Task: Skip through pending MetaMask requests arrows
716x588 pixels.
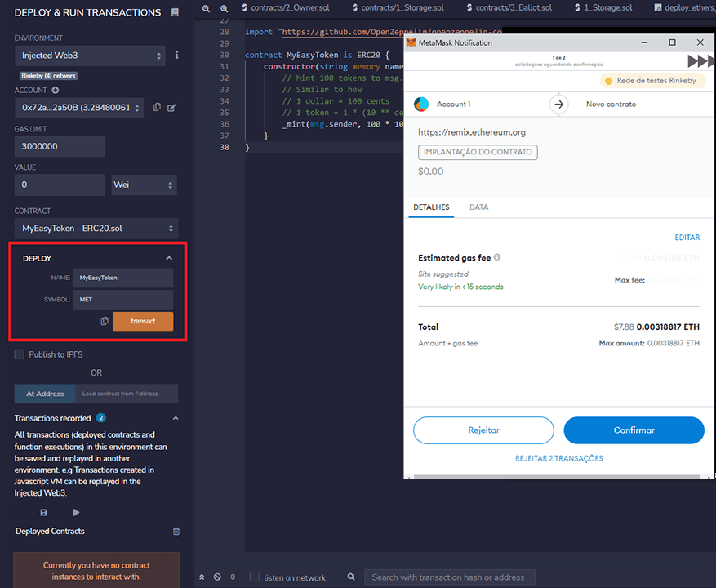Action: 701,60
